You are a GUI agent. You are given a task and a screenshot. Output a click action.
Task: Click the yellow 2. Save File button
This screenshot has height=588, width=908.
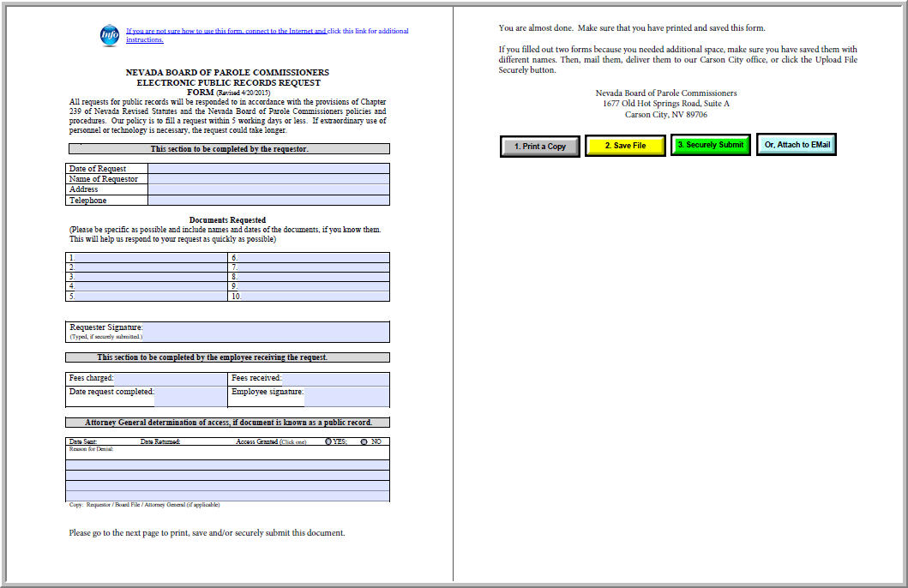(625, 145)
